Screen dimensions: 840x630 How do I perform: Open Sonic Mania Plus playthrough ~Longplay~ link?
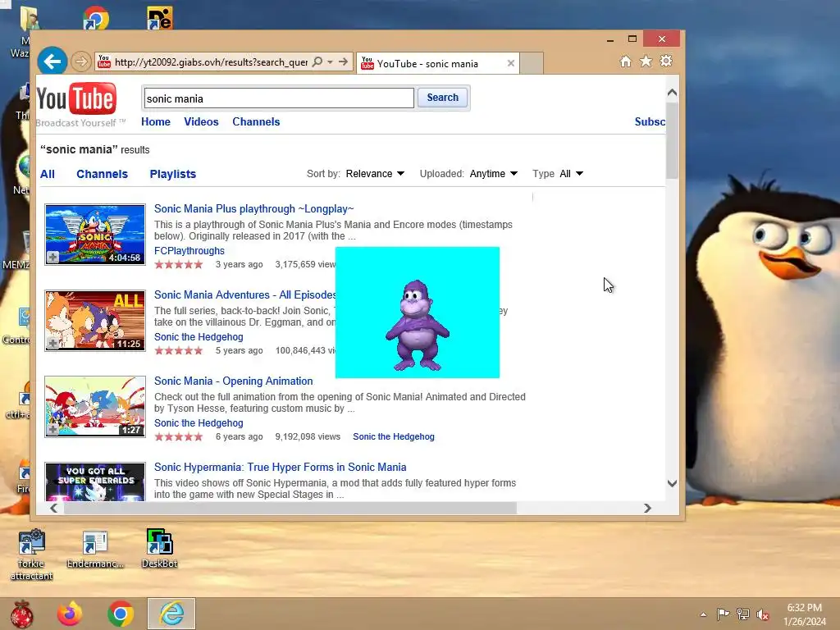(x=254, y=209)
